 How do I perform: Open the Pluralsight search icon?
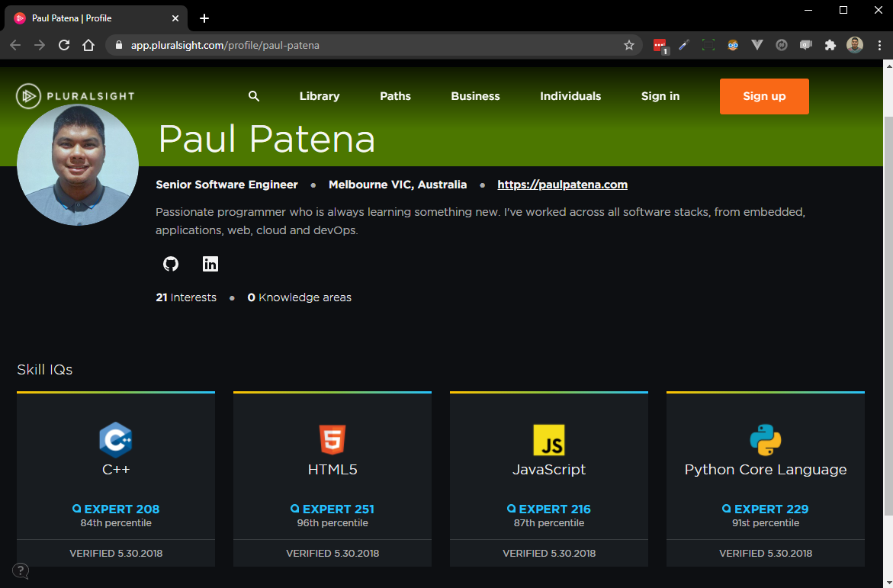pos(254,96)
